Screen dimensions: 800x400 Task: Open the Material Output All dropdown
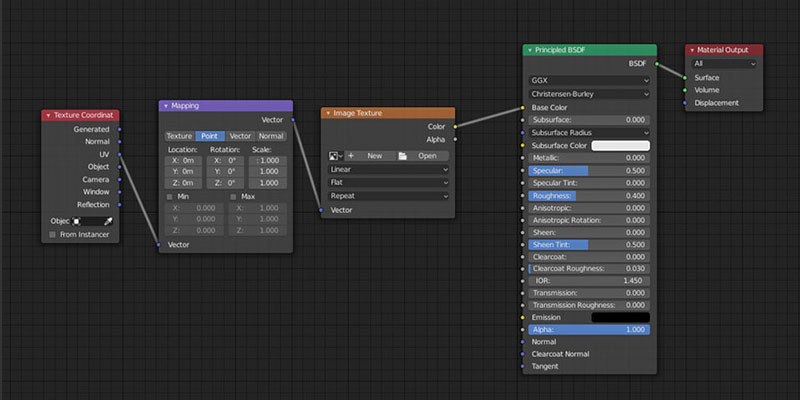[724, 64]
